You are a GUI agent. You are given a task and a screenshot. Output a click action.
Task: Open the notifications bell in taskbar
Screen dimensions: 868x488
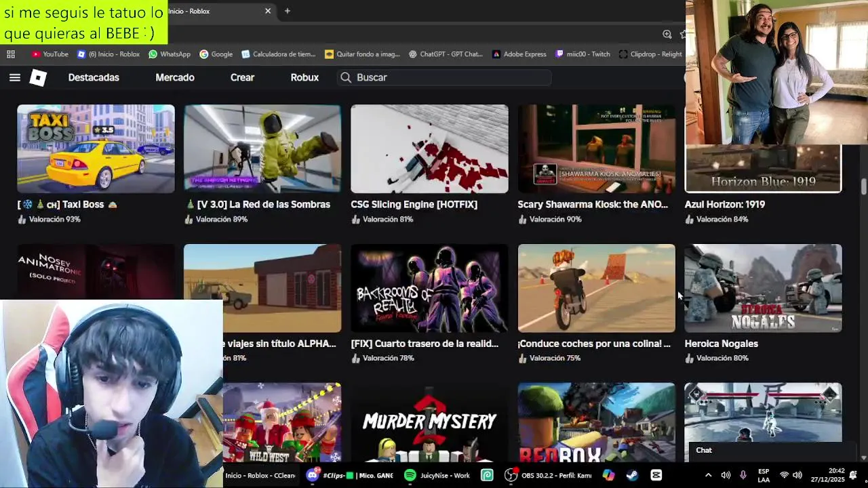(853, 475)
